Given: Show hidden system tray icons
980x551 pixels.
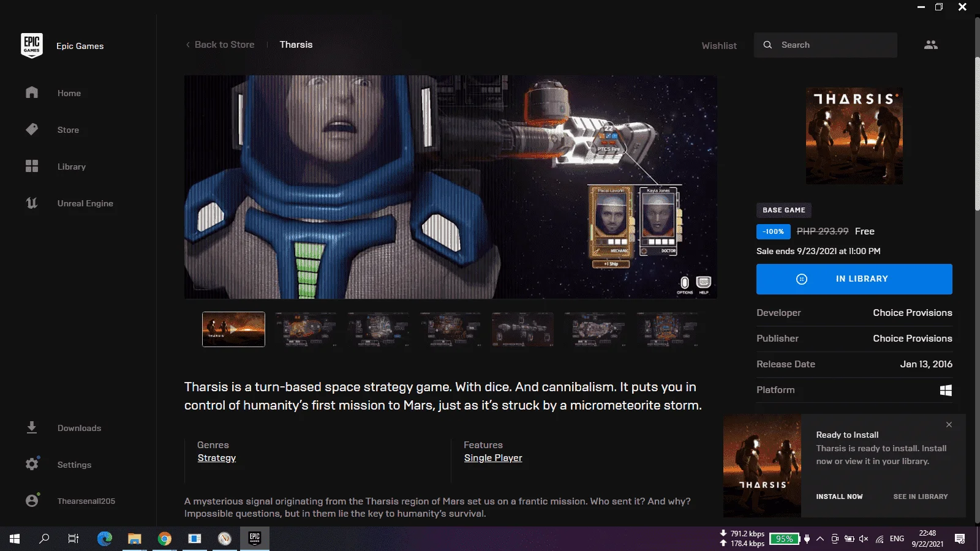Looking at the screenshot, I should (820, 539).
